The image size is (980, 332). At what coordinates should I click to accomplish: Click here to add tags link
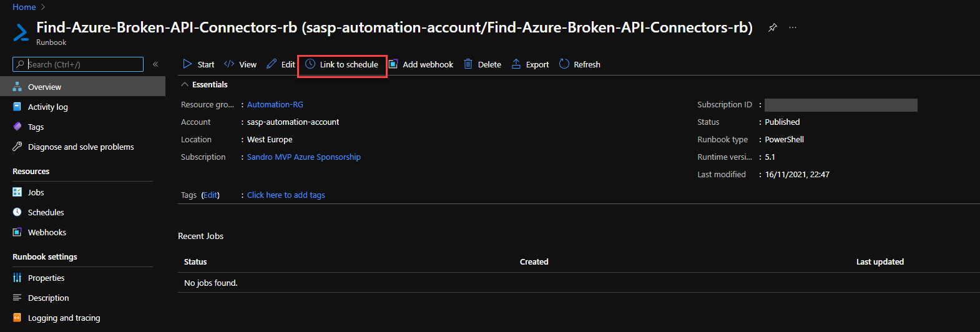click(x=286, y=195)
